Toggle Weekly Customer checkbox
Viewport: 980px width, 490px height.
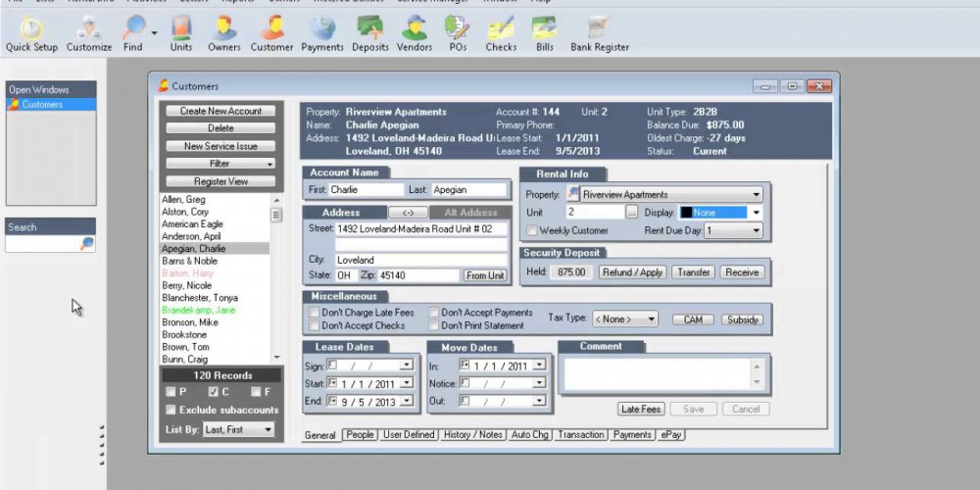click(532, 230)
